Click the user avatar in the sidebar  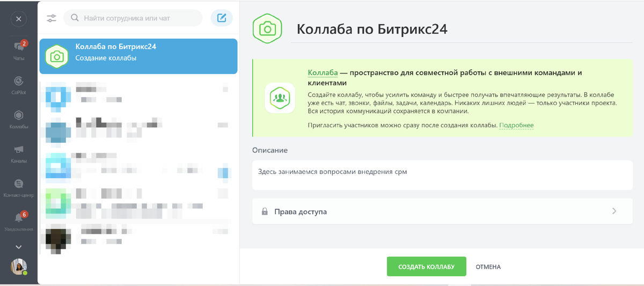point(19,266)
